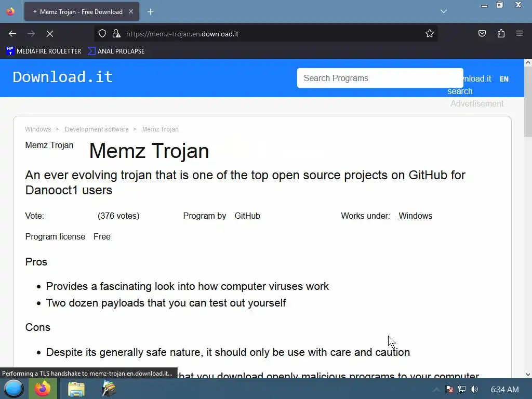
Task: Bookmark this page with the star
Action: click(430, 34)
